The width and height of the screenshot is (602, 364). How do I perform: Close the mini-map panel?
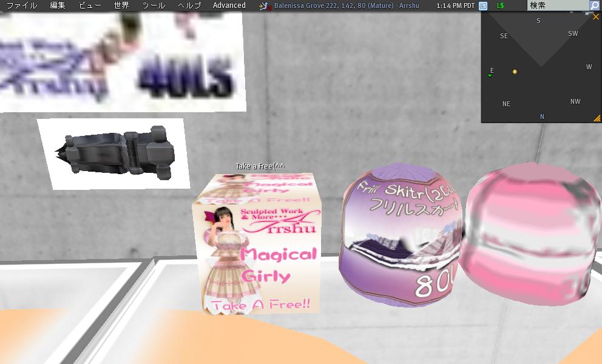click(x=596, y=17)
